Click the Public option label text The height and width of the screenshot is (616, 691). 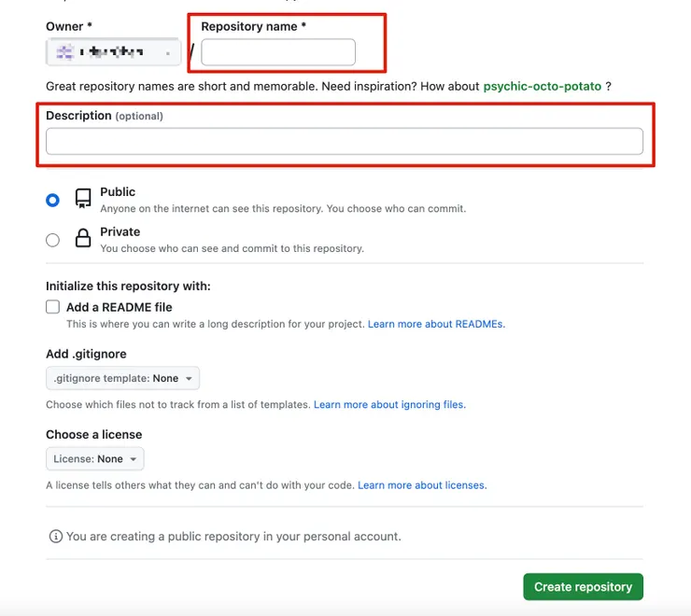tap(118, 192)
